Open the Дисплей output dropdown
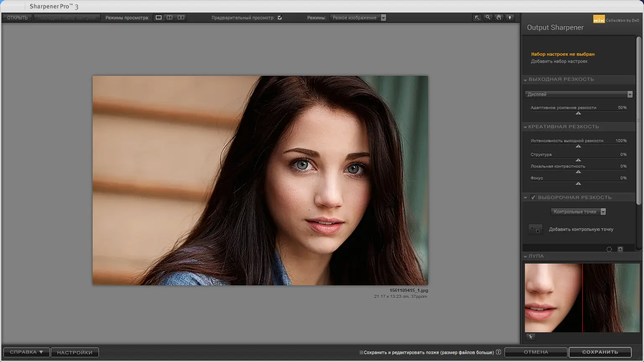Viewport: 644px width, 362px height. click(579, 94)
